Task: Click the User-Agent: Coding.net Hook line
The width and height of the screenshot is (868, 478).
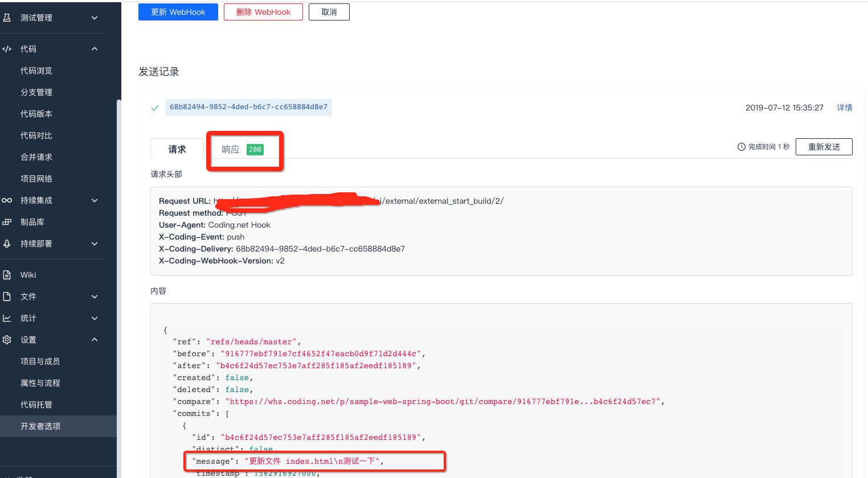Action: click(x=215, y=225)
